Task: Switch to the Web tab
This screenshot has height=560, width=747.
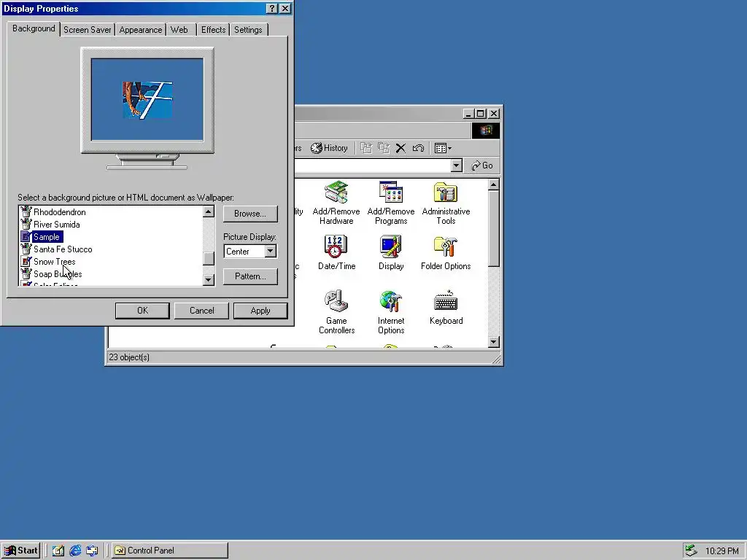Action: point(179,30)
